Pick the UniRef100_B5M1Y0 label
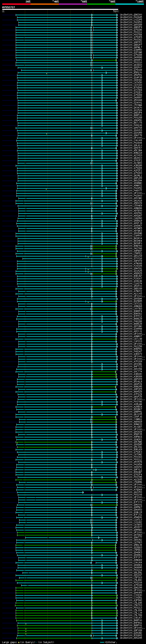The width and height of the screenshot is (146, 644). (131, 72)
